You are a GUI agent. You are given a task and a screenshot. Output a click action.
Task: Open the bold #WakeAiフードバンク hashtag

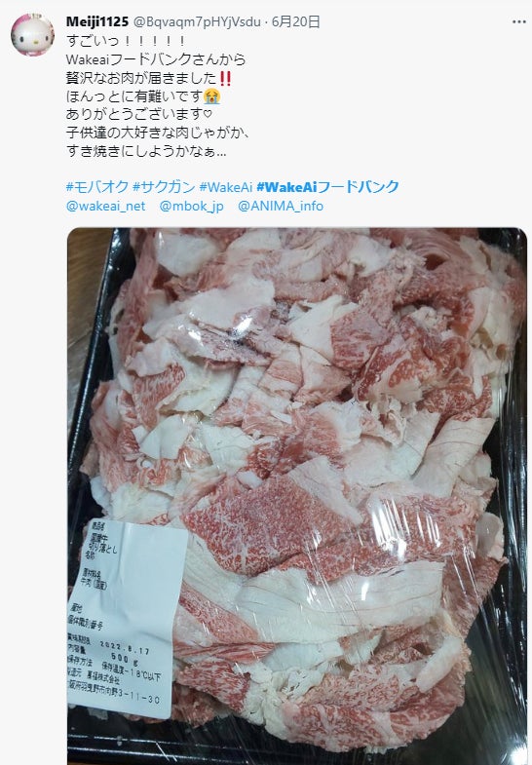click(x=327, y=187)
